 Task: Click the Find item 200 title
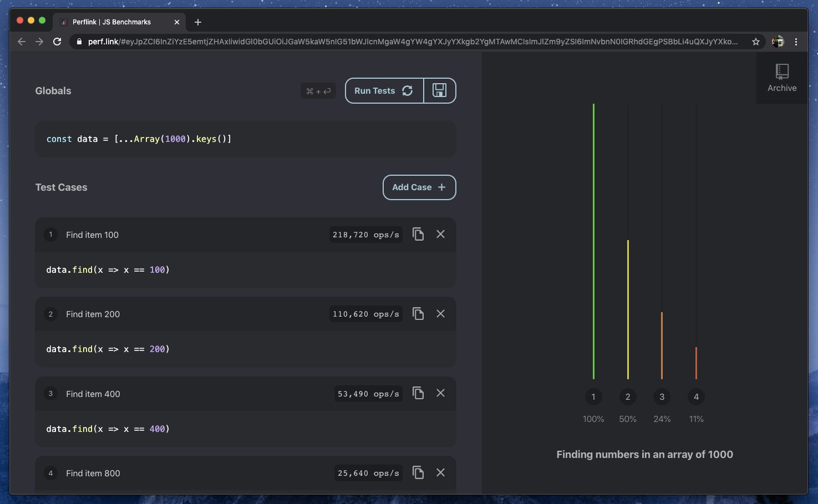click(x=93, y=314)
